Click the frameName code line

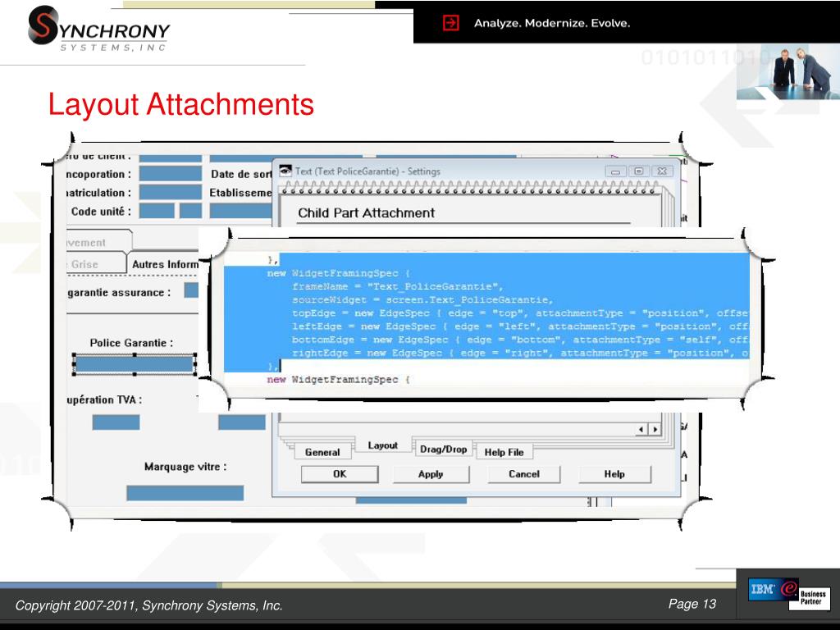(x=398, y=286)
